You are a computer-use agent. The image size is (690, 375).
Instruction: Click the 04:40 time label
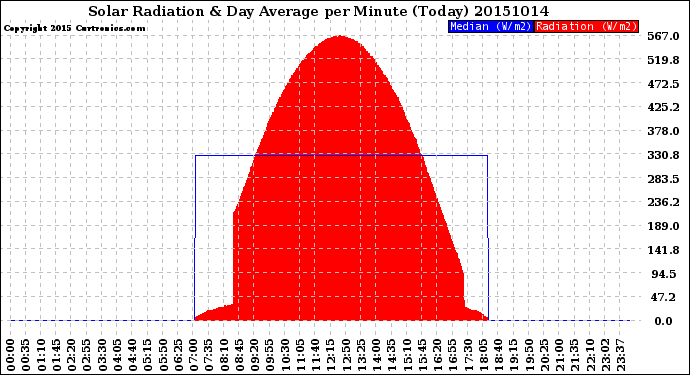(132, 355)
